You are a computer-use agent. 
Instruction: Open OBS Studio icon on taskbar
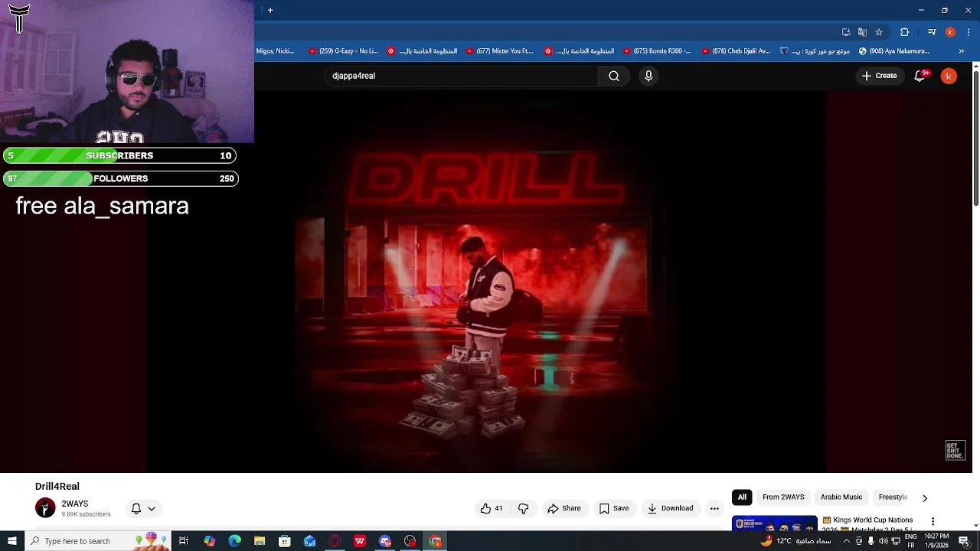click(410, 541)
